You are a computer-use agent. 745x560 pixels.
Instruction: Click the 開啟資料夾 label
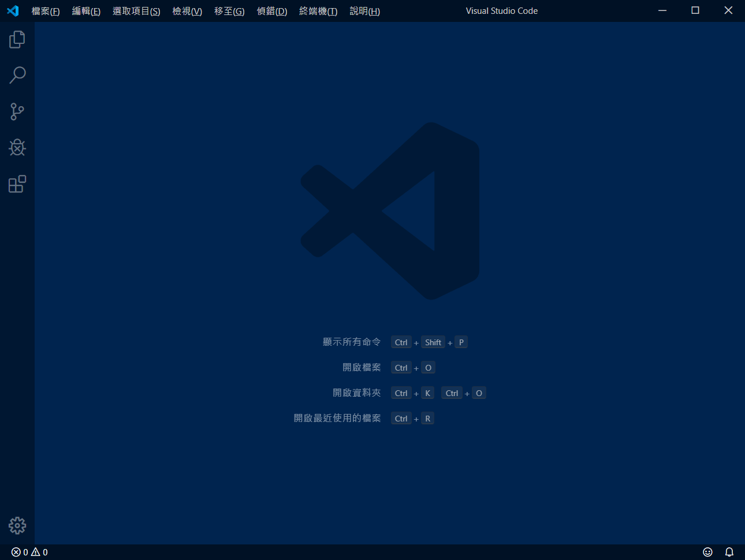point(356,393)
